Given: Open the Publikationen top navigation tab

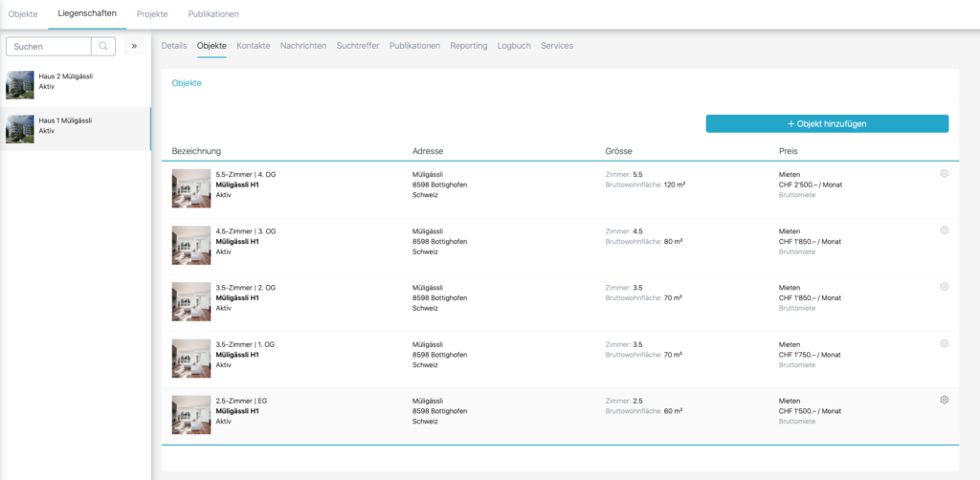Looking at the screenshot, I should (x=213, y=14).
